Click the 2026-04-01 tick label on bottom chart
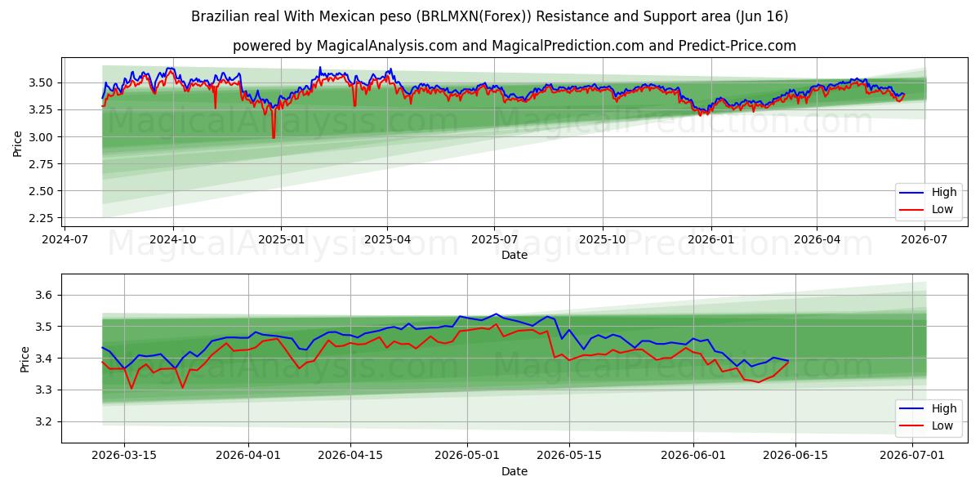The image size is (980, 490). click(x=248, y=457)
